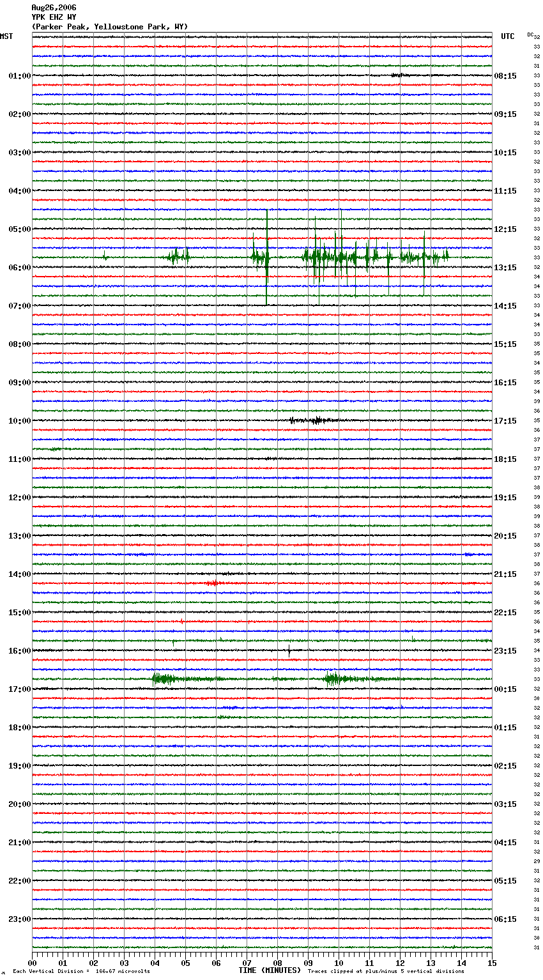
Task: Select the 19:15 UTC time label
Action: pos(505,498)
